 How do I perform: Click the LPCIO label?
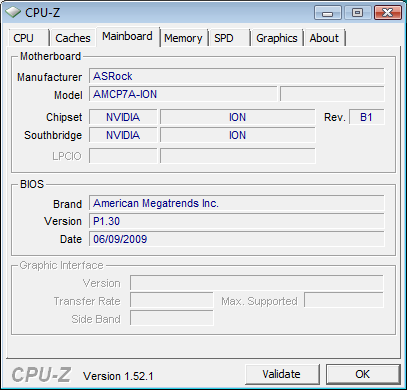pos(67,156)
